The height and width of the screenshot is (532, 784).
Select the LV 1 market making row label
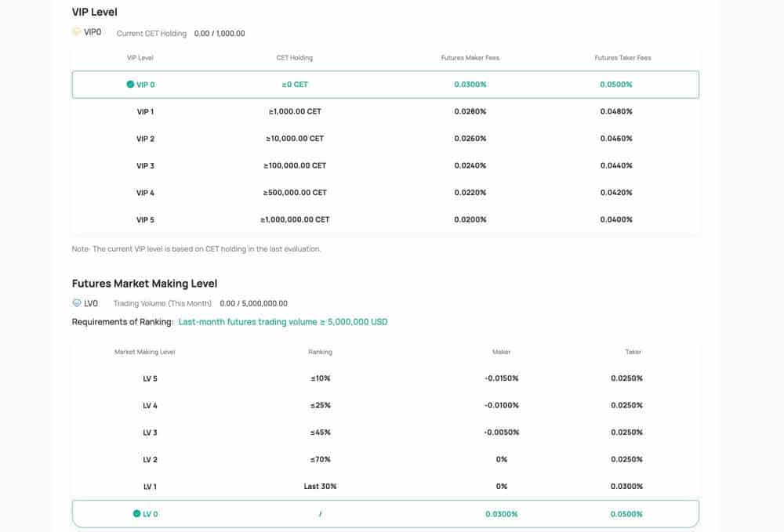[150, 487]
